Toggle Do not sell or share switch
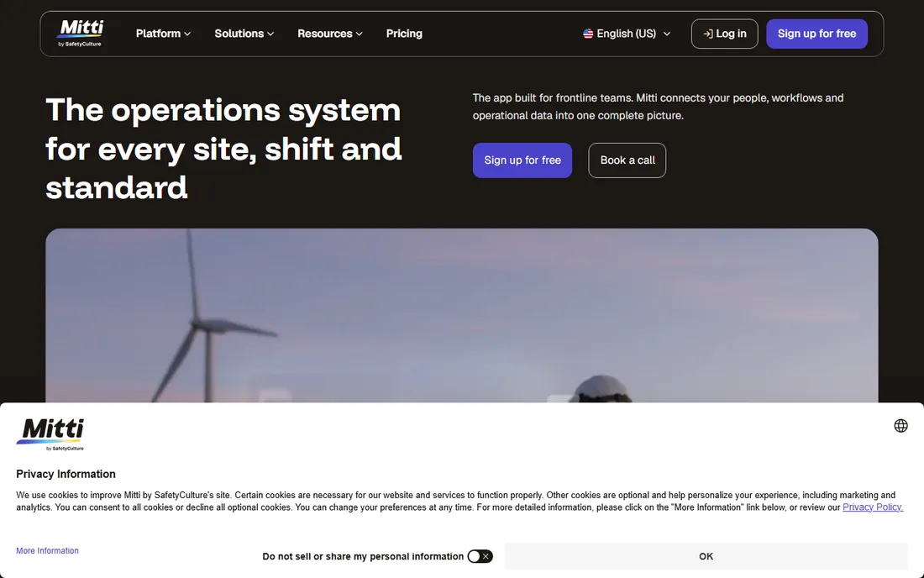The image size is (924, 578). tap(480, 556)
